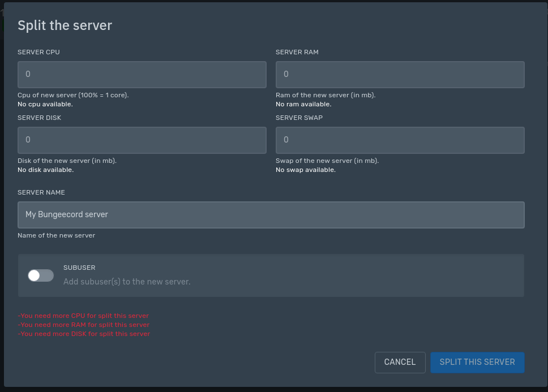Click the 'You need more RAM' error line
The image size is (548, 392).
(84, 325)
